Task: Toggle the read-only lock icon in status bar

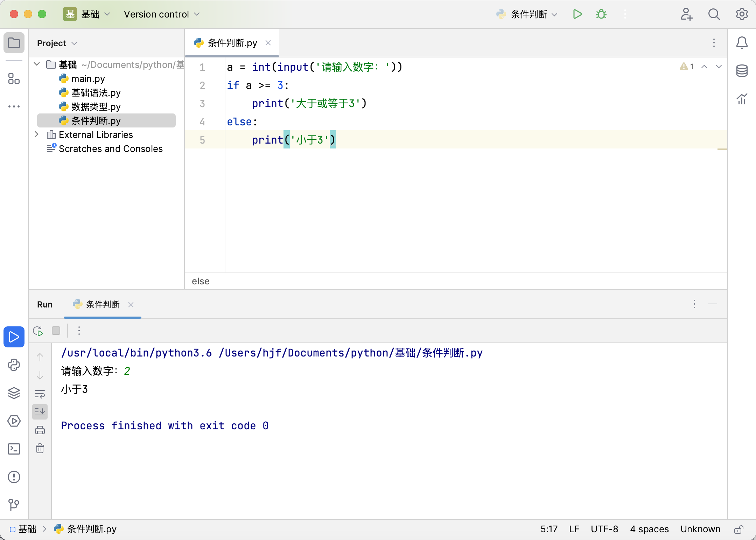Action: tap(738, 529)
